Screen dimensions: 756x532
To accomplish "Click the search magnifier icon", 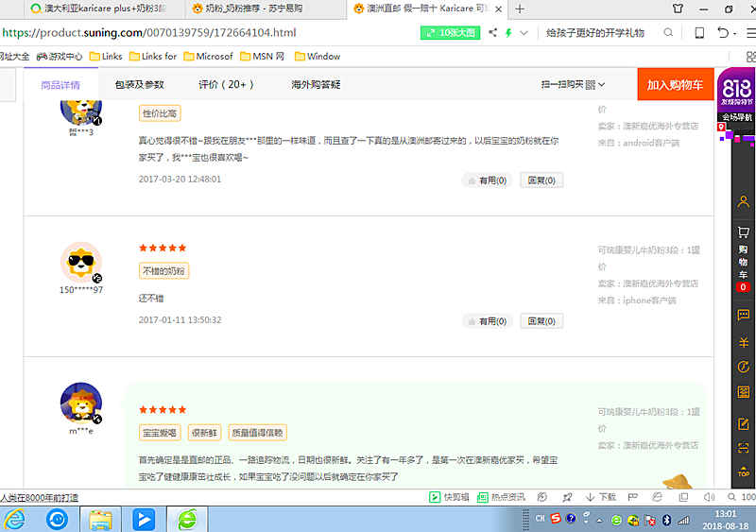I will coord(669,32).
